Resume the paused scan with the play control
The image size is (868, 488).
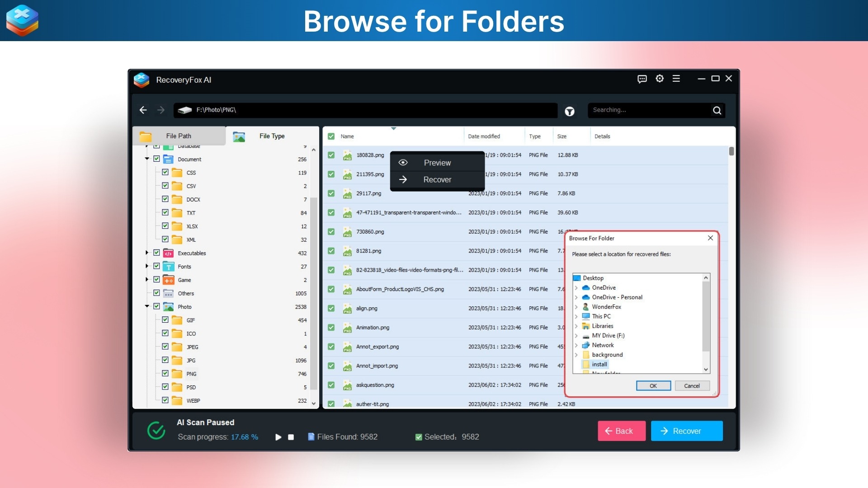[278, 437]
